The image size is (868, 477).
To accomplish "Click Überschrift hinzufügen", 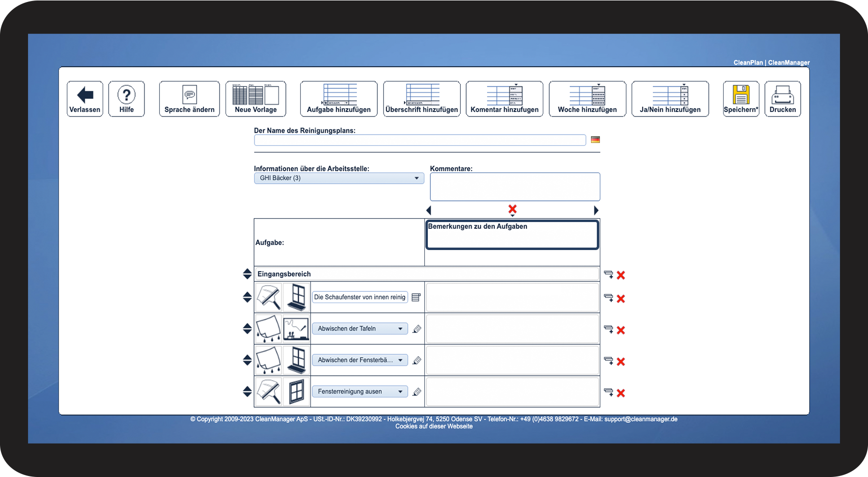I will [x=421, y=99].
